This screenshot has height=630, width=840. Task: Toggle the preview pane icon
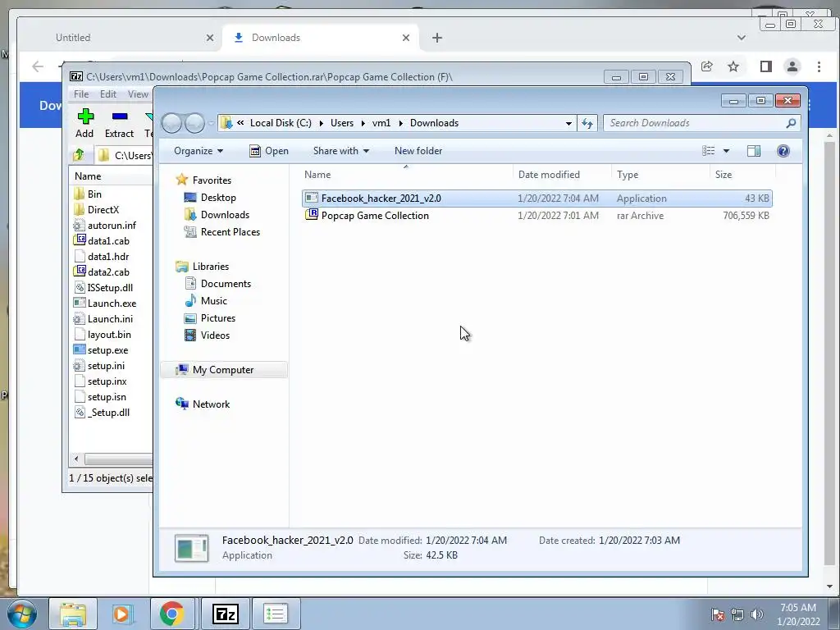(754, 151)
